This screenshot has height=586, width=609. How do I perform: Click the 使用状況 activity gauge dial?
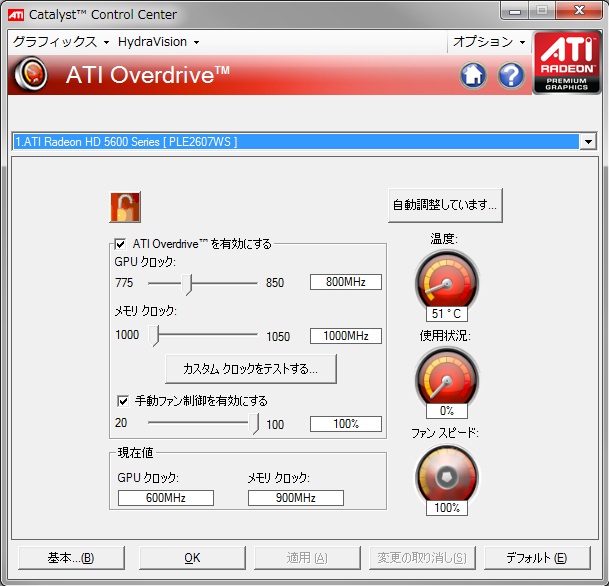447,377
